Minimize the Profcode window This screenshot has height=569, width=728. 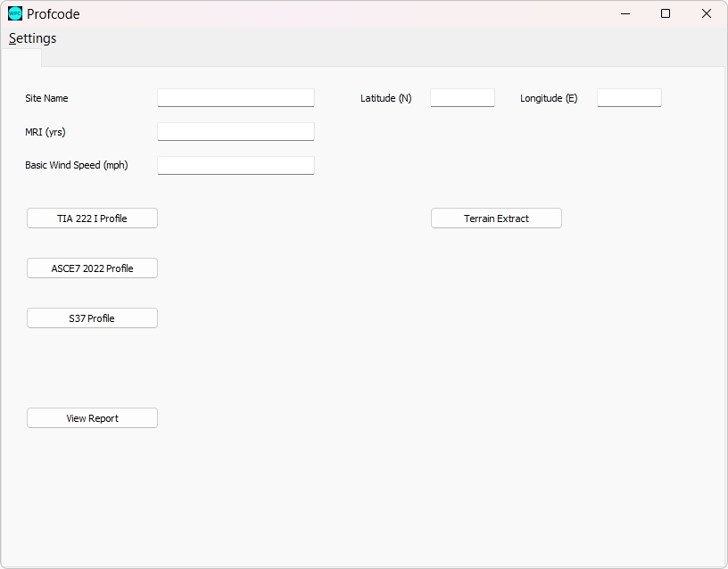tap(625, 13)
